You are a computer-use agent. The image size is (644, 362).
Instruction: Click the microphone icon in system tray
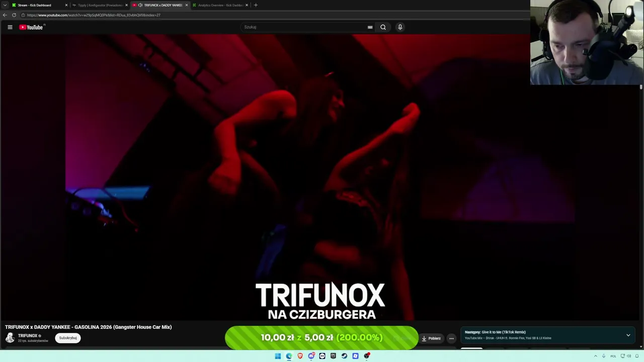click(604, 356)
